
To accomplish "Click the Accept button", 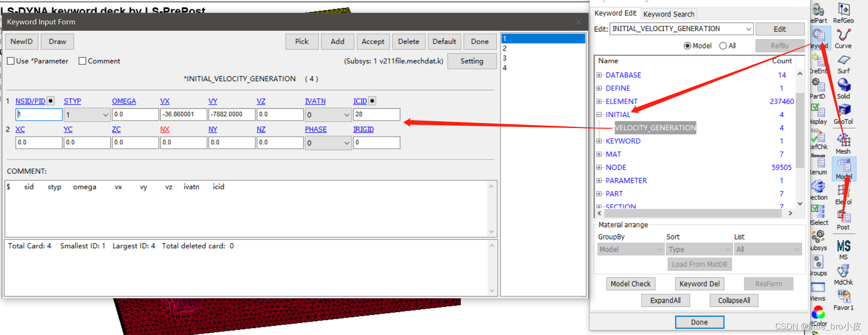I will point(373,41).
